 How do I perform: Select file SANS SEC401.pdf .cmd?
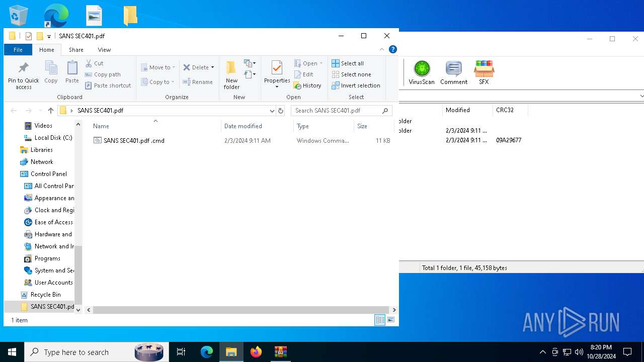pos(134,141)
